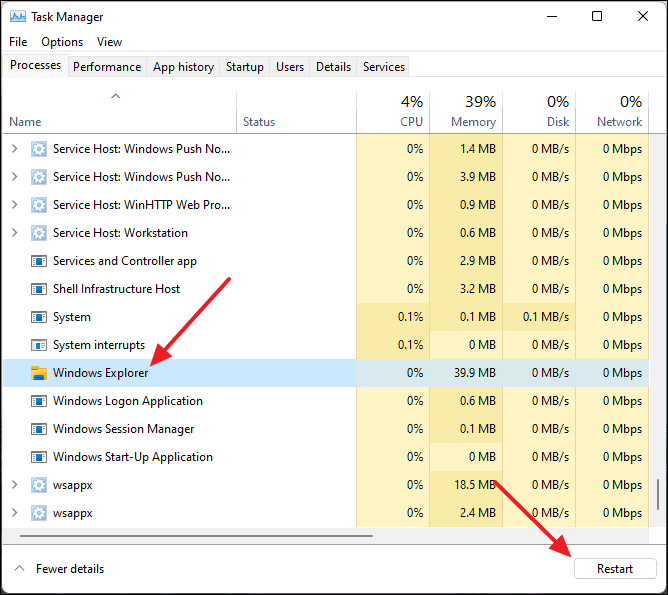Click the Windows Explorer folder icon
668x595 pixels.
[x=39, y=373]
